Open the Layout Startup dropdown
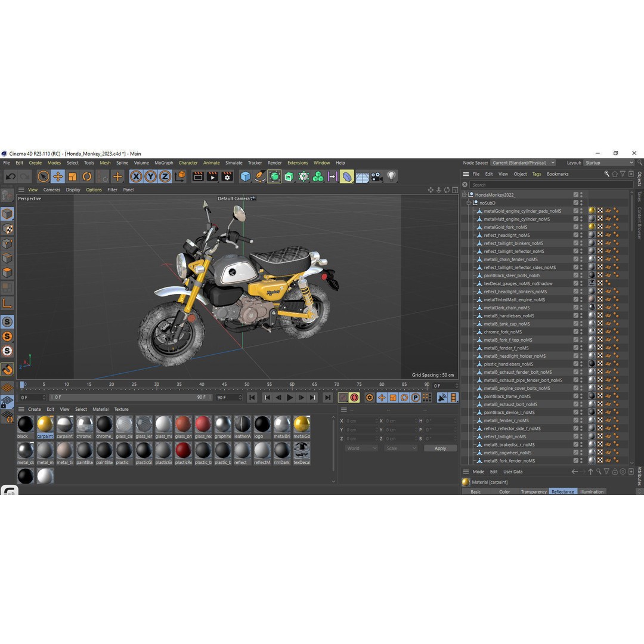This screenshot has width=644, height=644. pos(609,163)
